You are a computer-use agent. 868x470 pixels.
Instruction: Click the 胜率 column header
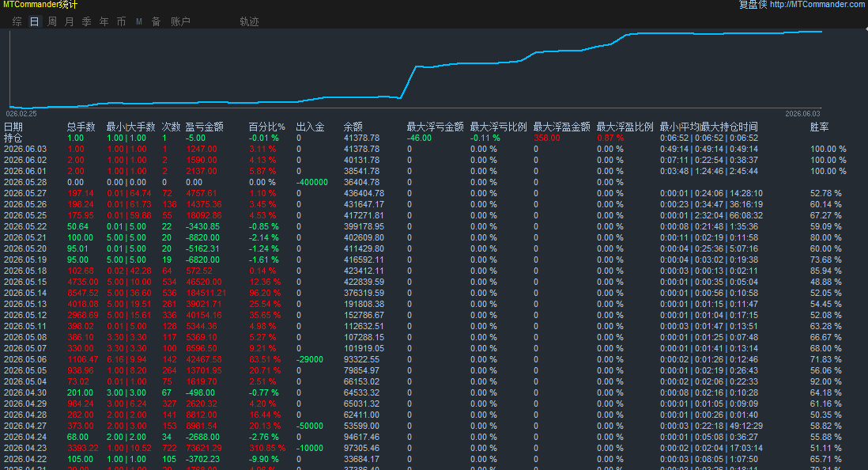pyautogui.click(x=819, y=127)
